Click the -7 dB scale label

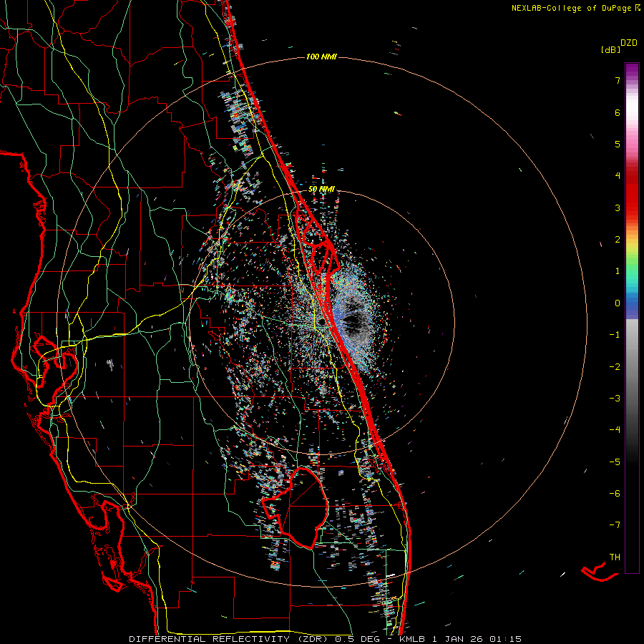point(615,525)
